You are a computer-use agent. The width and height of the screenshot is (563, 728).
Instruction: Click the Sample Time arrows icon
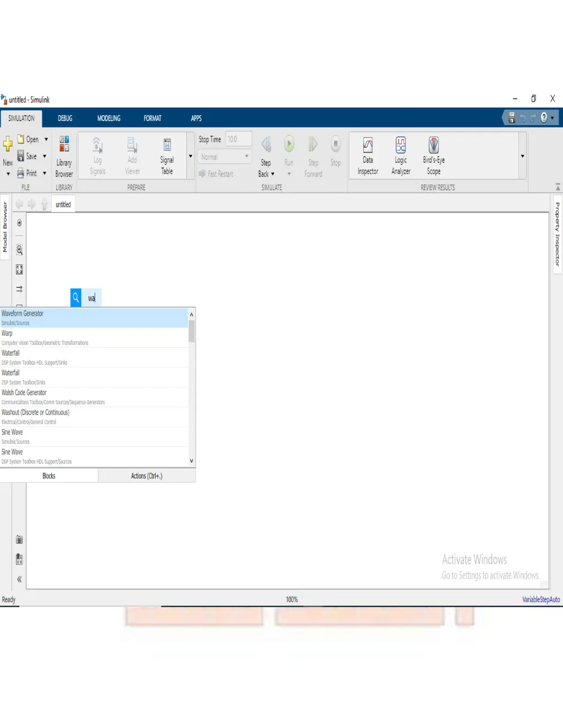(19, 289)
